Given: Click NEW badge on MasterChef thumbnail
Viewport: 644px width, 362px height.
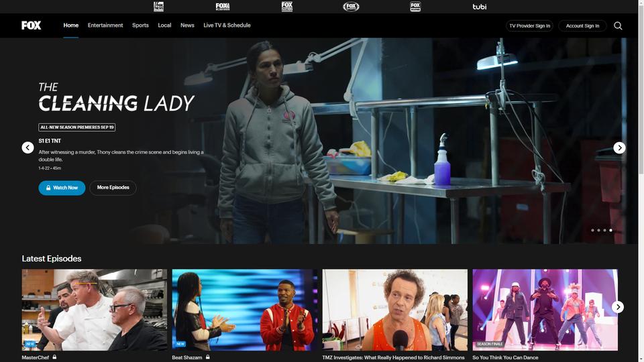Looking at the screenshot, I should pos(30,344).
